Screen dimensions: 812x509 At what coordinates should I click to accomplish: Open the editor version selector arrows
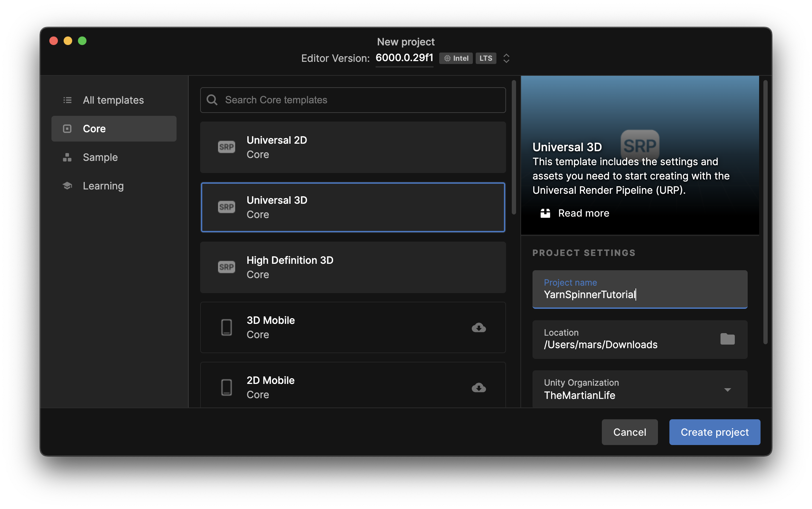click(506, 58)
